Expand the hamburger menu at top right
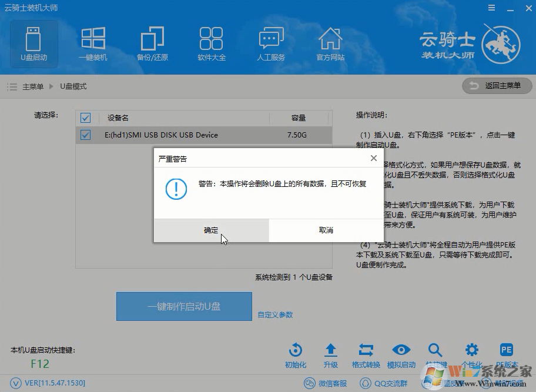 click(493, 8)
